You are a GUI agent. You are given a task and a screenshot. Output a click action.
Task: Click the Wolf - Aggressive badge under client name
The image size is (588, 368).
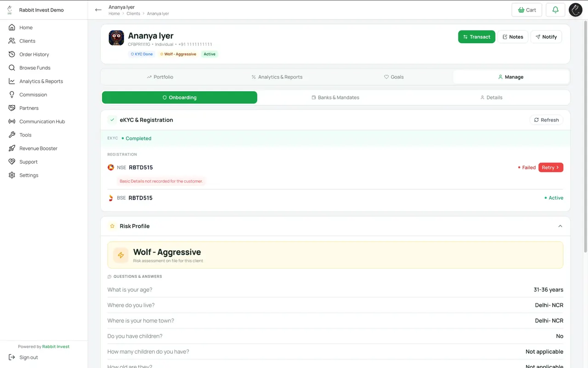pos(178,54)
